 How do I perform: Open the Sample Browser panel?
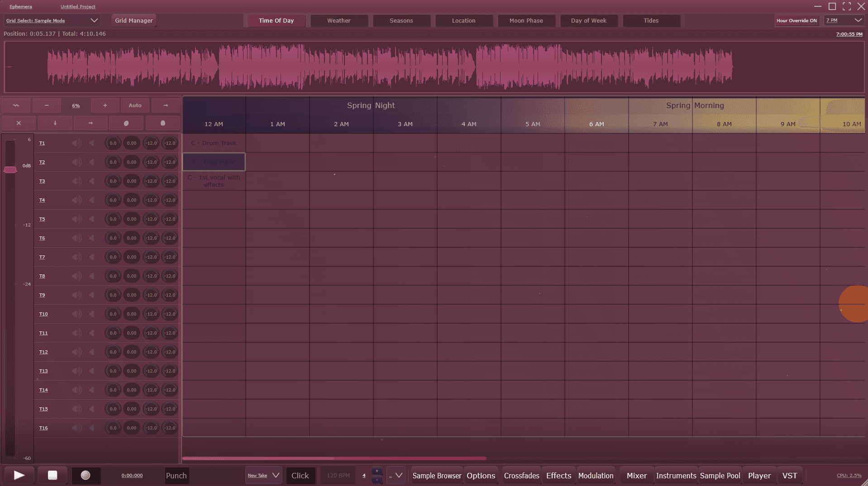tap(437, 476)
